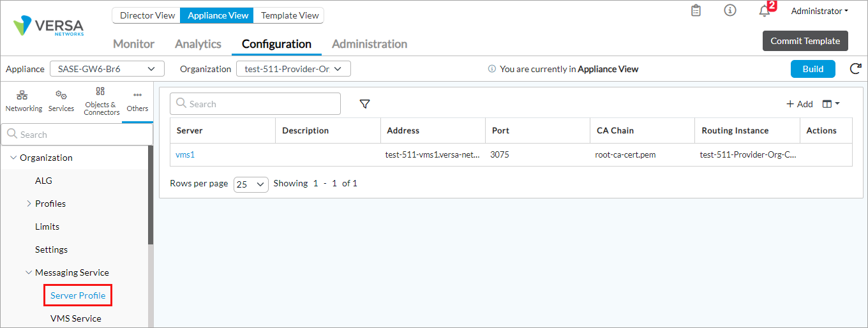The image size is (868, 328).
Task: Open the tasks clipboard icon
Action: 696,11
